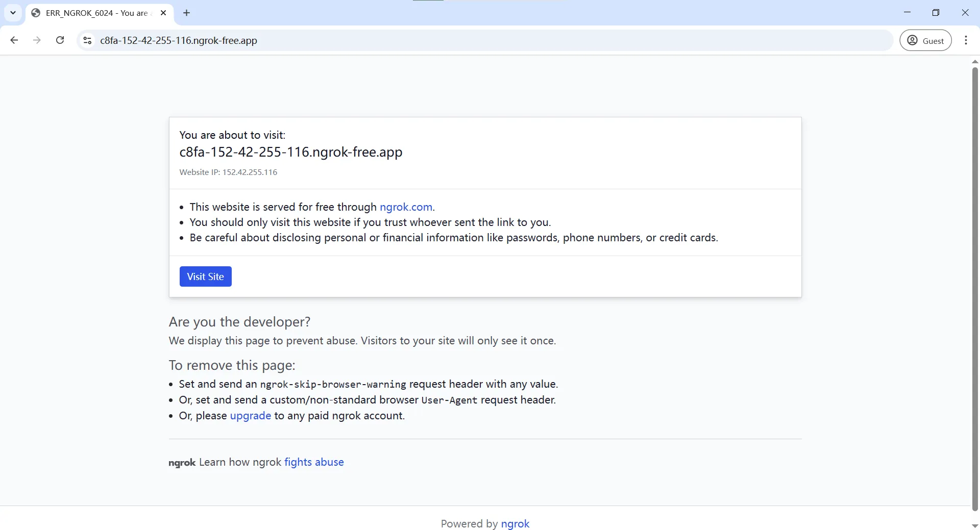Click the ngrok logo in footer line
This screenshot has width=980, height=530.
click(182, 463)
